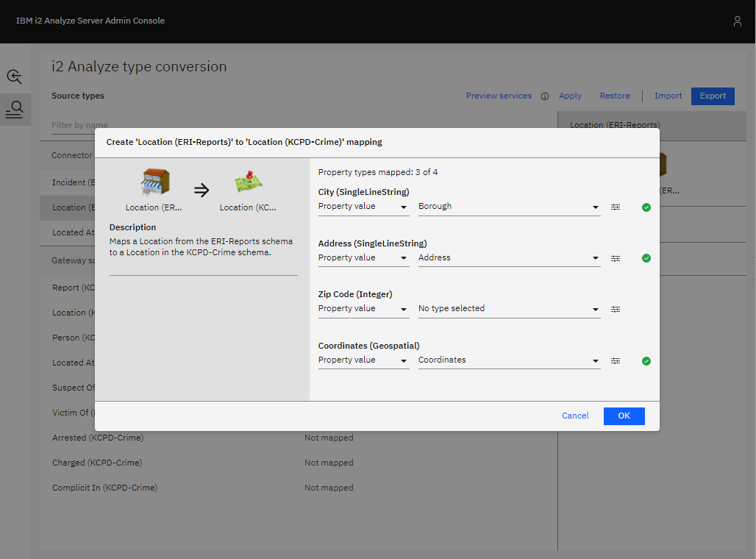Click the ERI-Reports source location icon

(x=155, y=182)
